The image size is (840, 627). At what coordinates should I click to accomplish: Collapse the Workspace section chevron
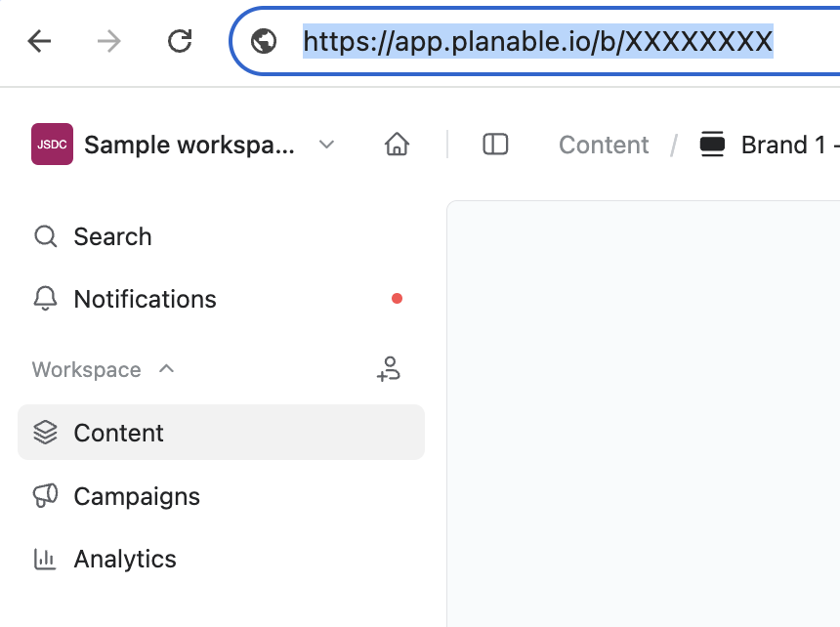pos(166,369)
